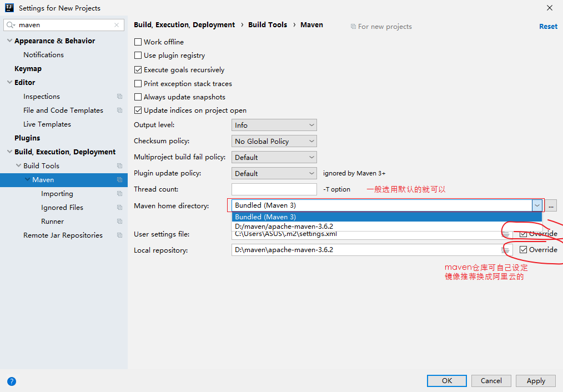Toggle Override for Local repository
The image size is (563, 392).
click(524, 249)
